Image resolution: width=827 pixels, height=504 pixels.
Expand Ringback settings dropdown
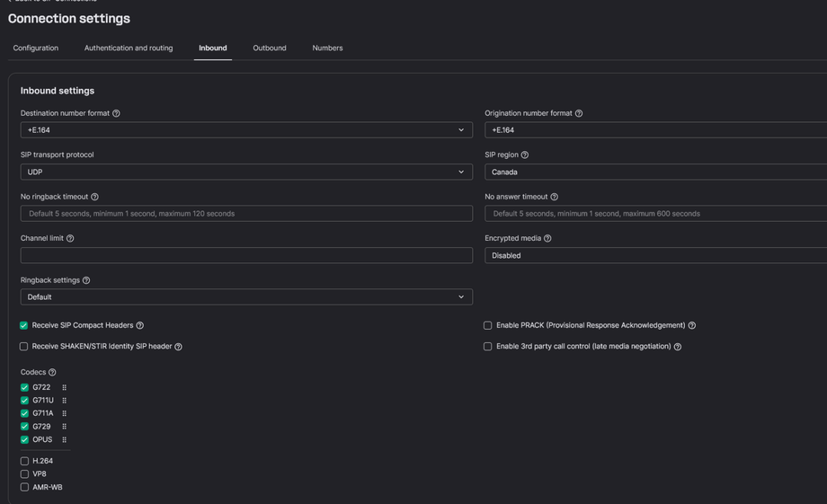(246, 296)
